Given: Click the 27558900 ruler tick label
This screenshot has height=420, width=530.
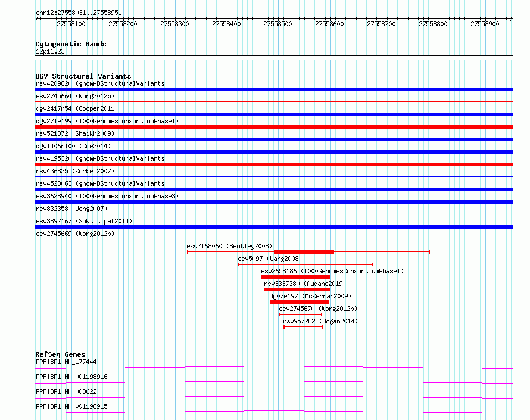Looking at the screenshot, I should coord(485,24).
